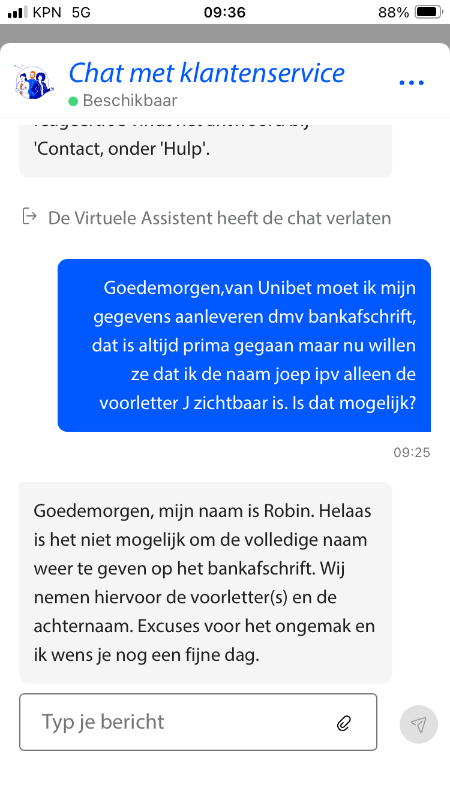Tap the signal strength bars icon

click(18, 12)
